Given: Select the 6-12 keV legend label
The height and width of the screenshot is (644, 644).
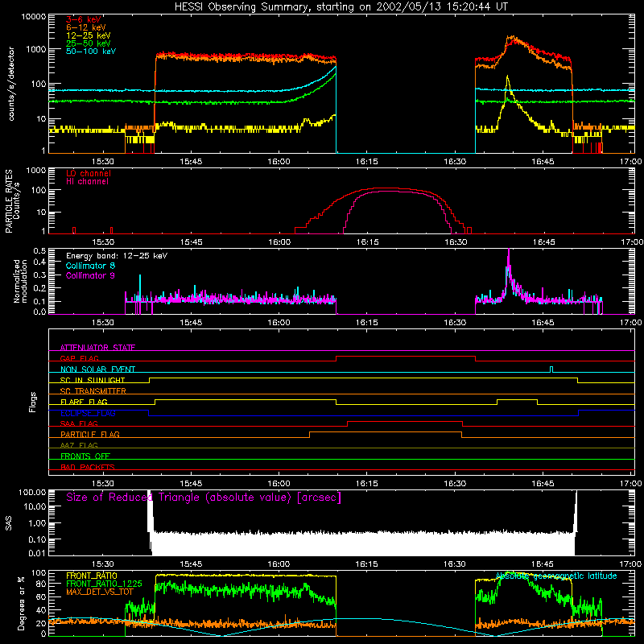Looking at the screenshot, I should point(86,27).
